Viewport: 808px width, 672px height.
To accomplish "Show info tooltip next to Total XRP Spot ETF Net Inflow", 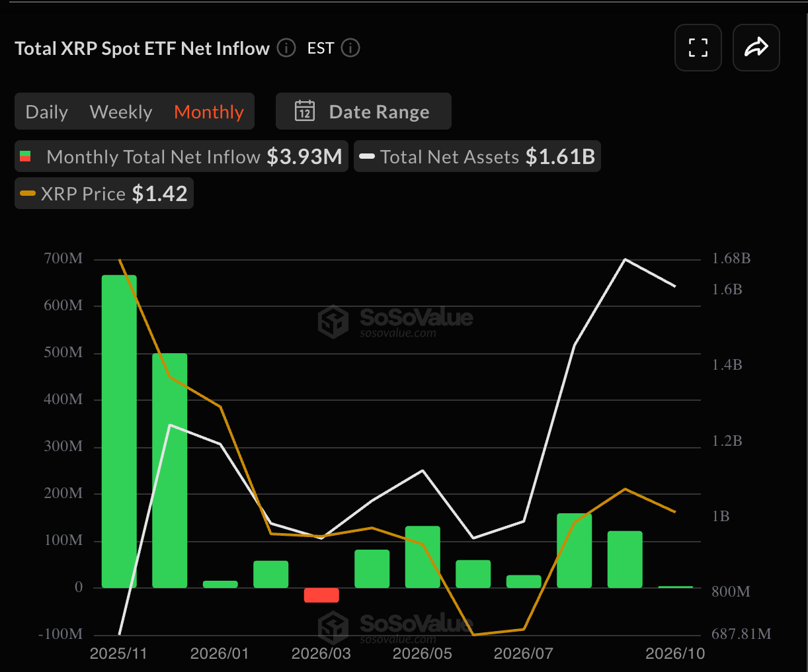I will point(286,48).
